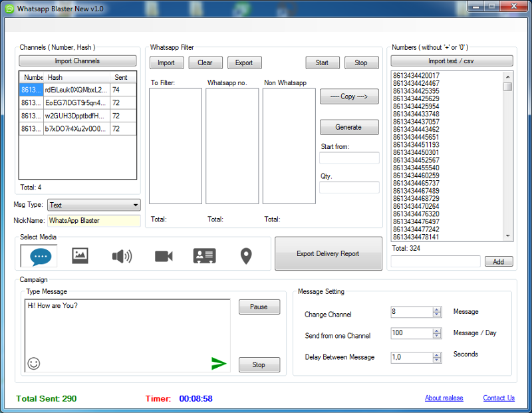Viewport: 532px width, 413px height.
Task: Select the image media icon
Action: tap(80, 256)
